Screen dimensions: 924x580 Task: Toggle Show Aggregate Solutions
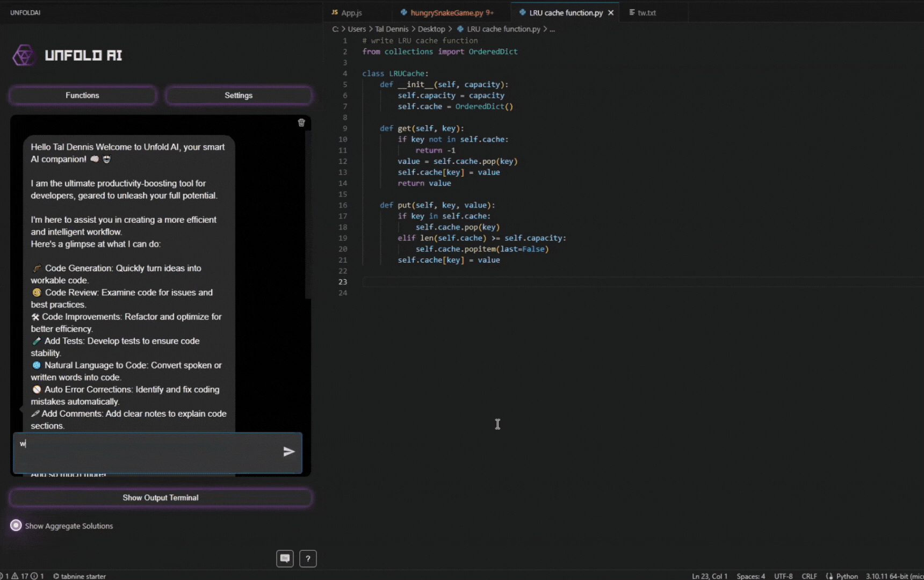coord(16,525)
